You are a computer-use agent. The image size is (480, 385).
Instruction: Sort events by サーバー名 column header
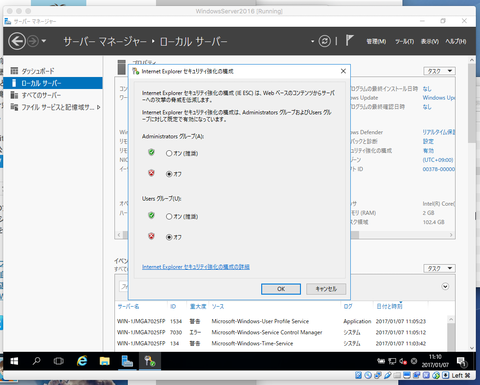coord(128,306)
